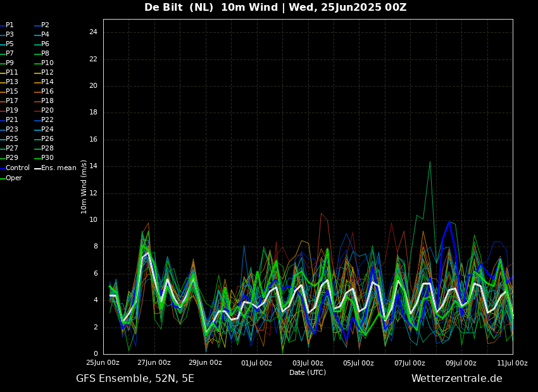The image size is (538, 392).
Task: Click the P1 legend entry
Action: pyautogui.click(x=7, y=25)
